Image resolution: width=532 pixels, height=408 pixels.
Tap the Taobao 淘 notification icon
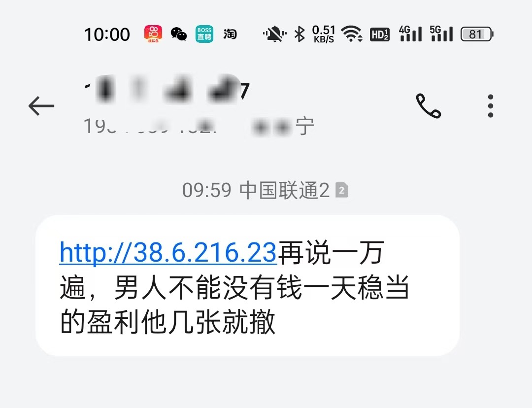[x=230, y=34]
